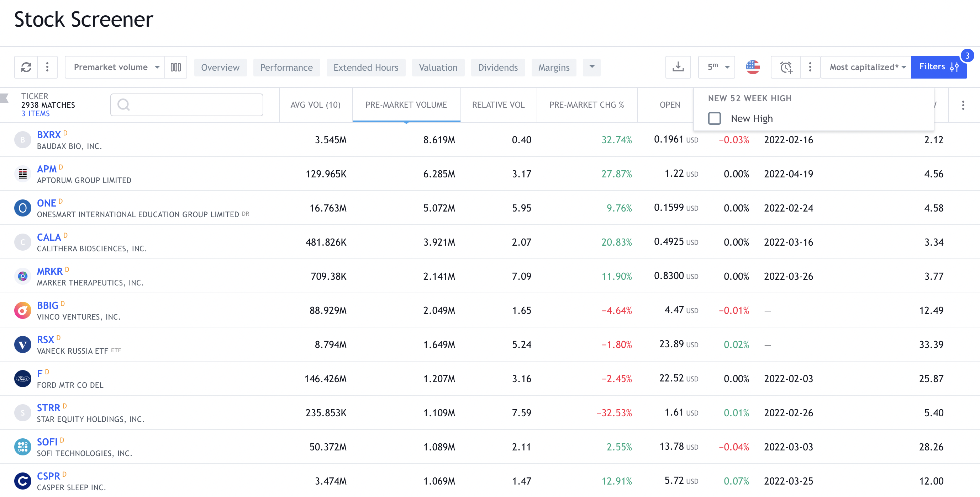Viewport: 980px width, 497px height.
Task: Open the APM ticker link
Action: [46, 169]
